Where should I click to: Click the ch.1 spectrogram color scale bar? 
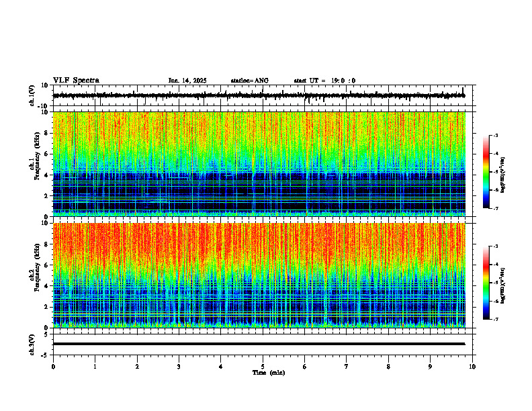click(x=486, y=172)
